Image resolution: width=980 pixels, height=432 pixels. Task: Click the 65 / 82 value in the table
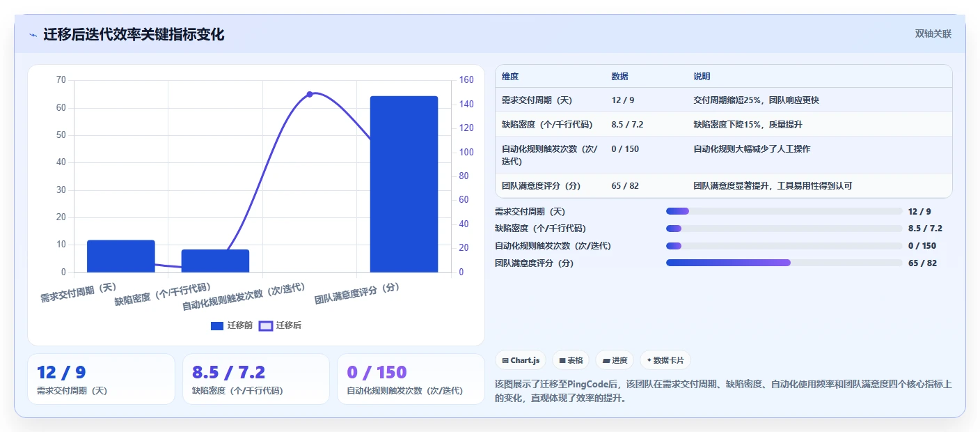626,186
